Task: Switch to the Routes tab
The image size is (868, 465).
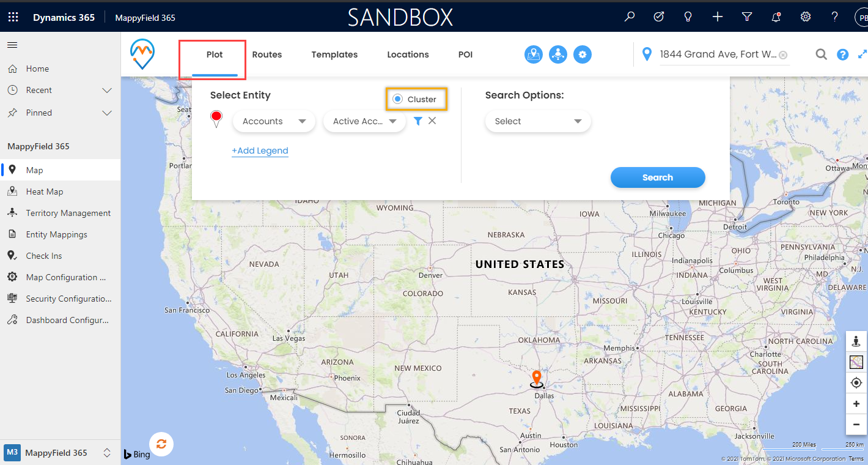Action: (x=267, y=54)
